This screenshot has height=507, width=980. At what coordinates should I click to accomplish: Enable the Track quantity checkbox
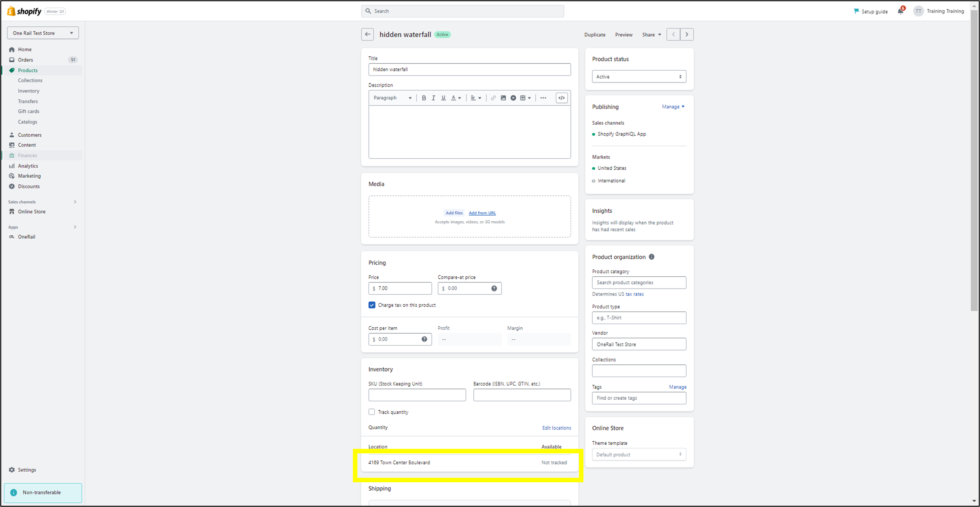pos(372,412)
